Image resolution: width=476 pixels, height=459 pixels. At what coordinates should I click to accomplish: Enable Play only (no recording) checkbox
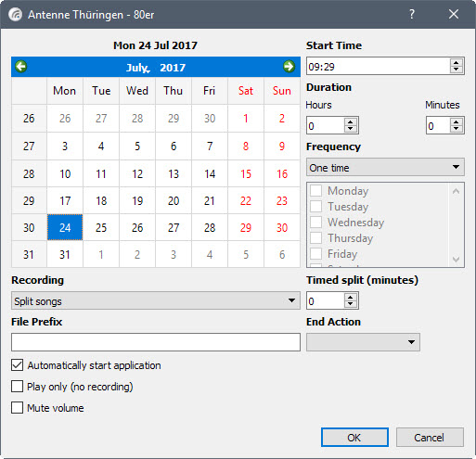17,387
